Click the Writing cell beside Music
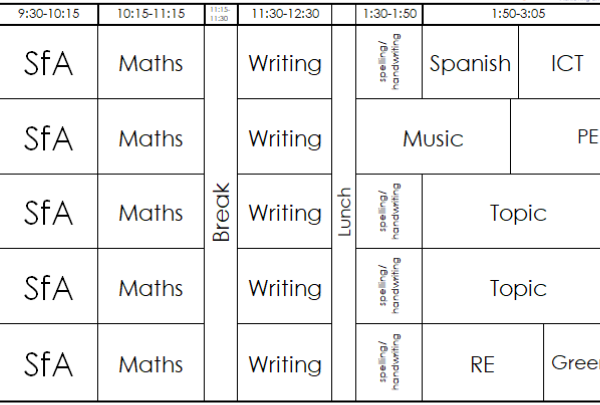The image size is (600, 405). pos(285,138)
